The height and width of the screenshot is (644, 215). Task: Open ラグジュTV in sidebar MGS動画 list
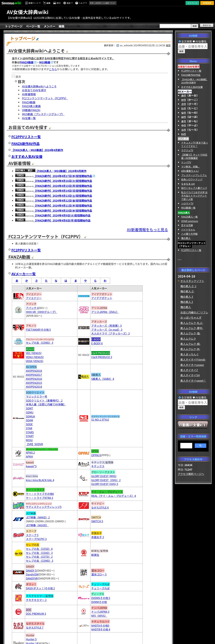[x=187, y=150]
